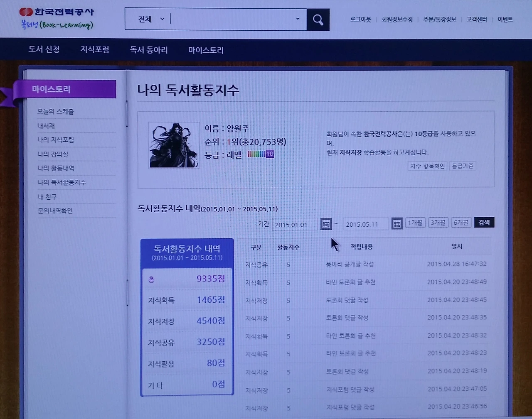Open the 이벤트 link
Screen dimensions: 532x419
pyautogui.click(x=505, y=20)
